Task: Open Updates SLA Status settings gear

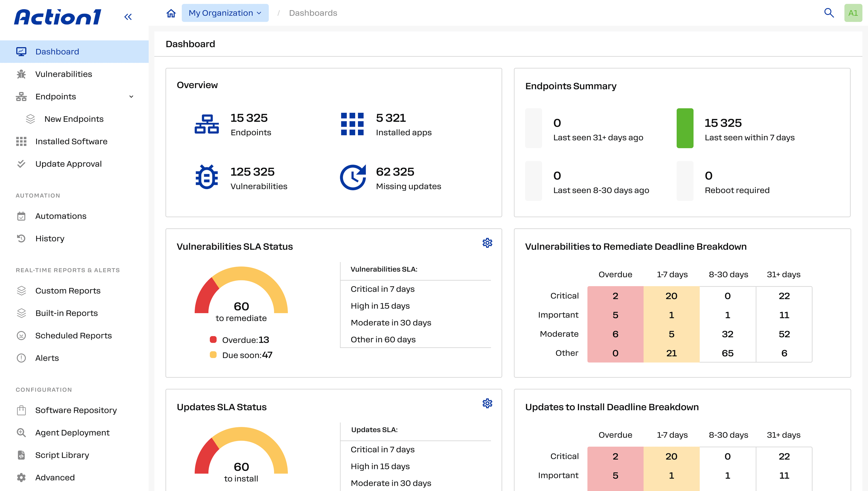Action: pos(487,403)
